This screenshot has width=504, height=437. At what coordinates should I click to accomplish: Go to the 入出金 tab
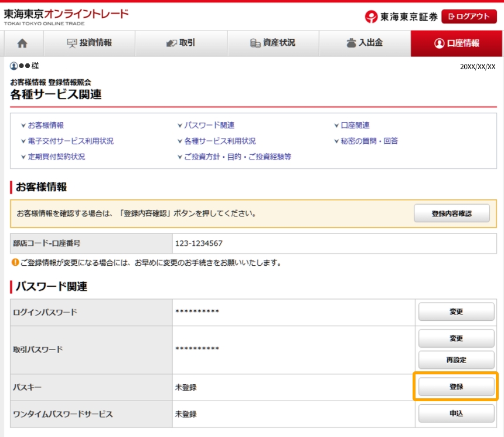[365, 43]
